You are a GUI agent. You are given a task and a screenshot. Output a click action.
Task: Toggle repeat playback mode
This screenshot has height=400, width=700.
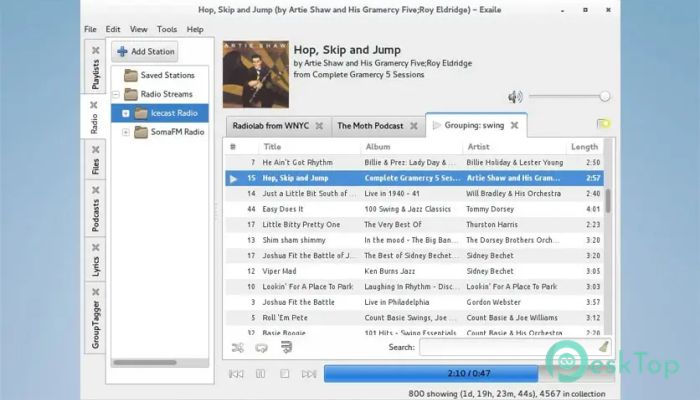coord(262,347)
